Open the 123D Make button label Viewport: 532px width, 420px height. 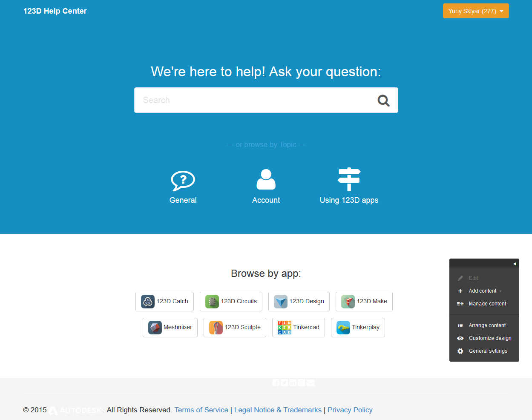[x=372, y=301]
